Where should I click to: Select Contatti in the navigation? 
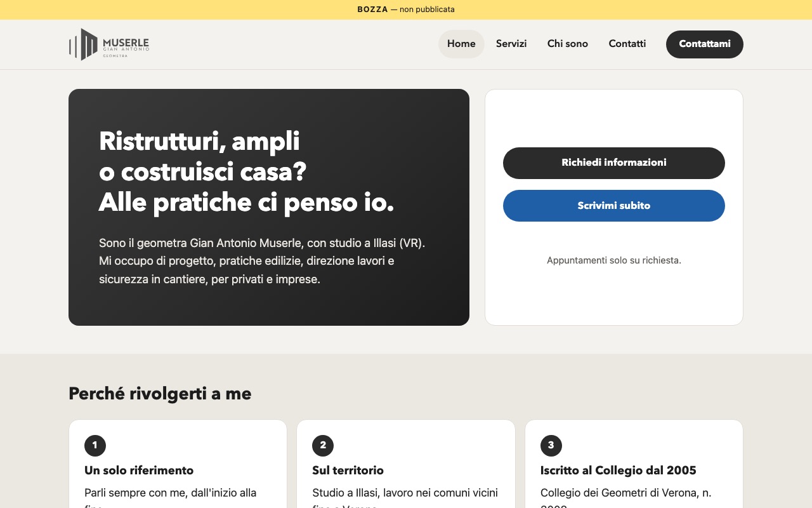(x=627, y=44)
